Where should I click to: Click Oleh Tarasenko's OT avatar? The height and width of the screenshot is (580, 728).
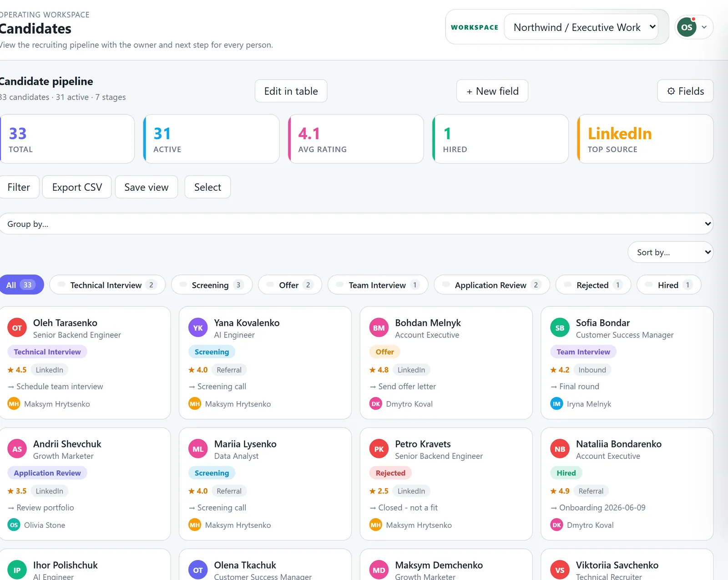[x=17, y=328]
